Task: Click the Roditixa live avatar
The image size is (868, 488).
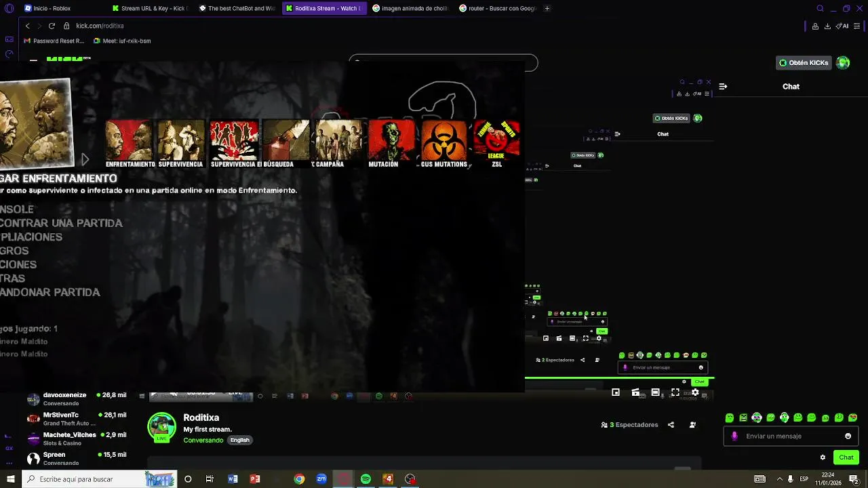Action: click(161, 427)
